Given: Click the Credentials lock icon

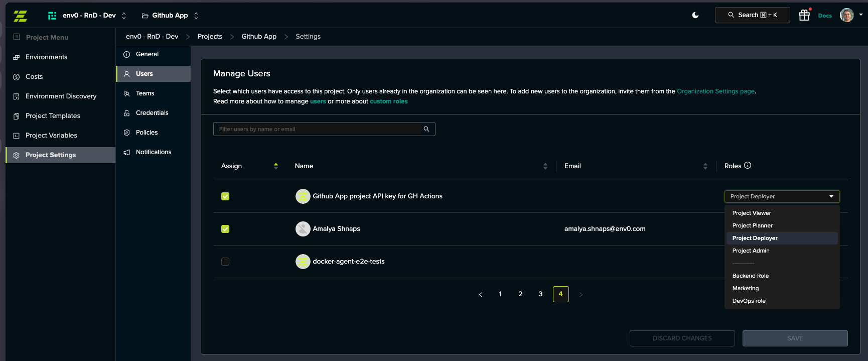Looking at the screenshot, I should pyautogui.click(x=127, y=113).
